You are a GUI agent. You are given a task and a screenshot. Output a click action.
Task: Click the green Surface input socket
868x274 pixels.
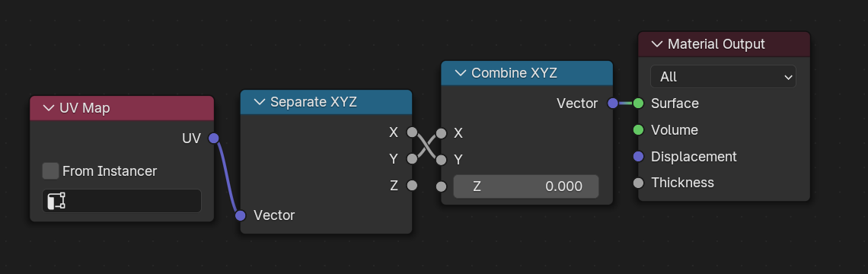pos(638,104)
